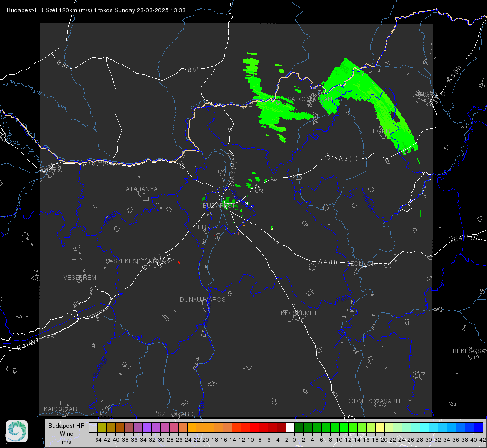Click the radar title text with date 23-03-2025 13:33
The height and width of the screenshot is (448, 487).
point(97,10)
